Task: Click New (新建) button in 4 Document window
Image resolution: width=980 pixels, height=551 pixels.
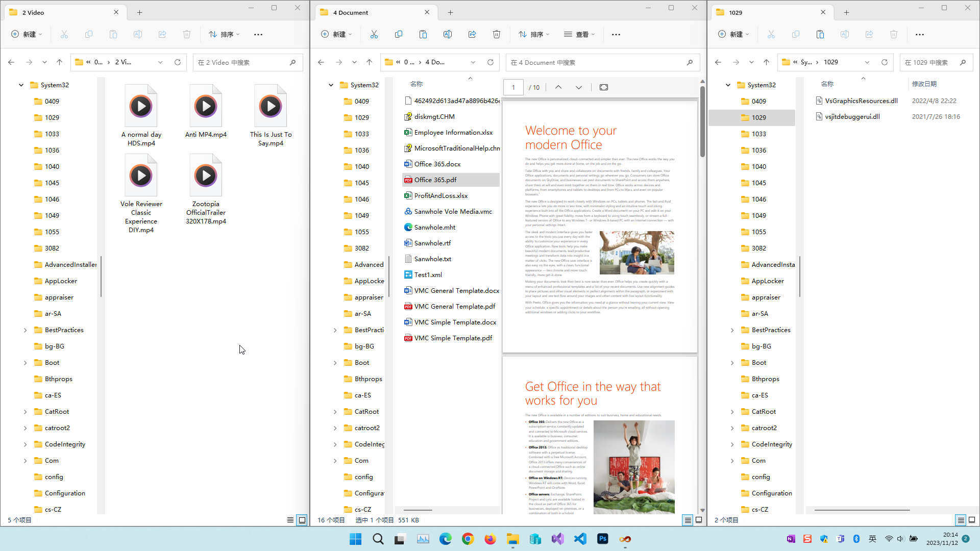Action: point(336,34)
